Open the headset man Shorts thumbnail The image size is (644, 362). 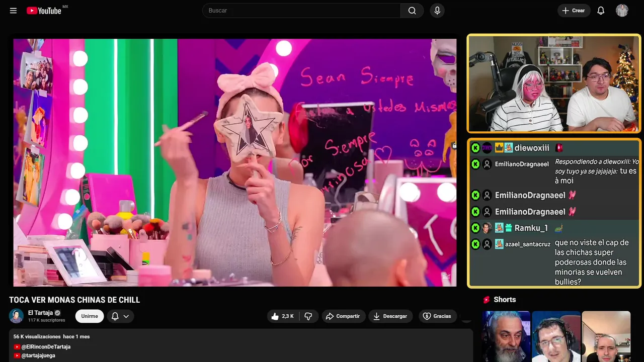(x=556, y=336)
